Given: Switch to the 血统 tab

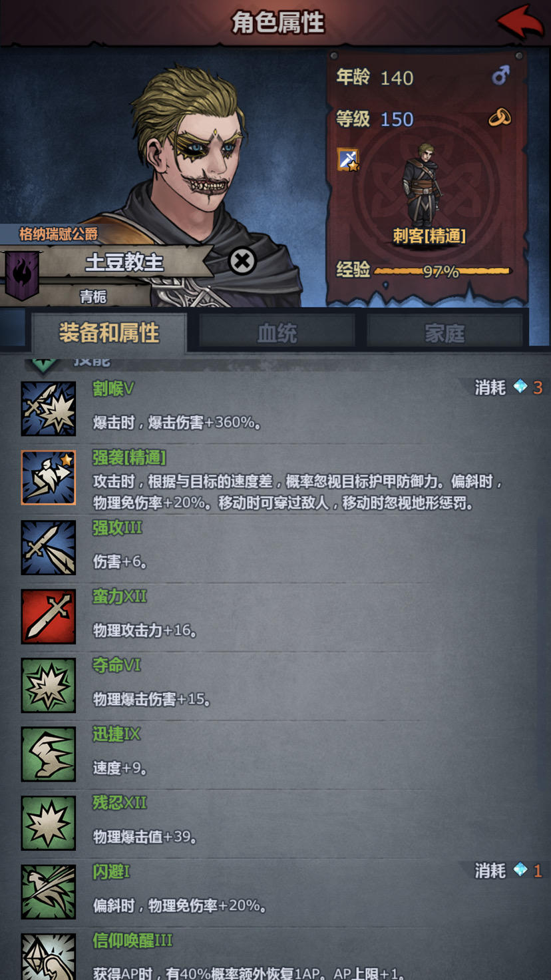Looking at the screenshot, I should click(x=277, y=333).
